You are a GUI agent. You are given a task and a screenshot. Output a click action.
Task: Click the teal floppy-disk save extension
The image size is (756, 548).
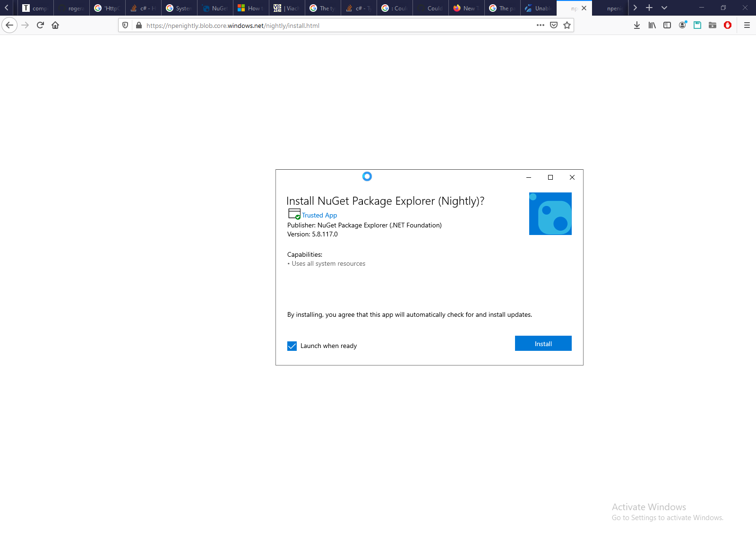697,25
